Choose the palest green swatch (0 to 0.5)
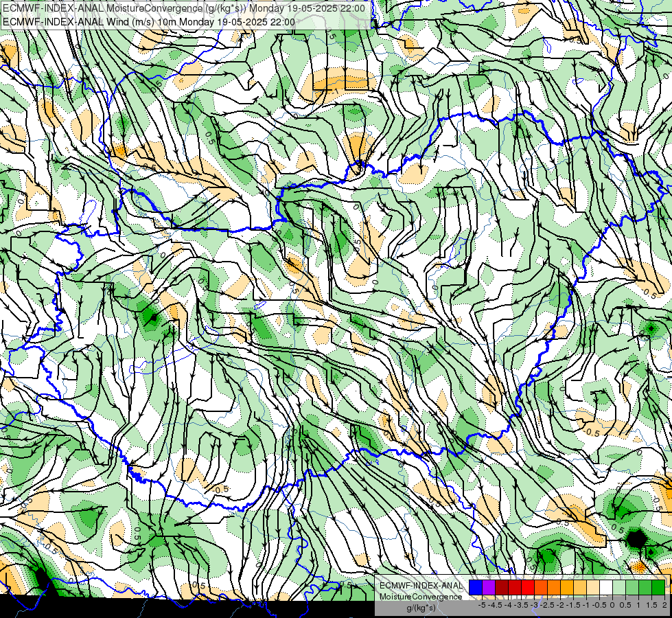The image size is (672, 618). coord(619,587)
